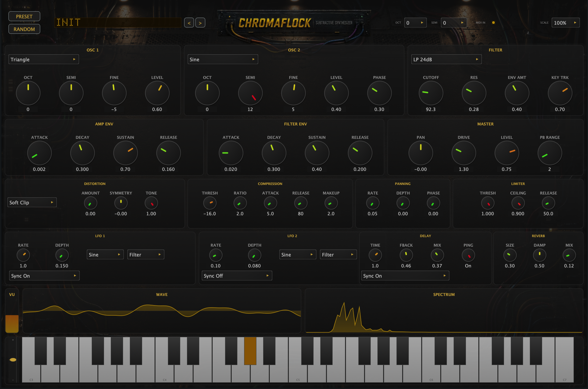This screenshot has width=588, height=389.
Task: Click the reverb SIZE knob
Action: pyautogui.click(x=510, y=255)
